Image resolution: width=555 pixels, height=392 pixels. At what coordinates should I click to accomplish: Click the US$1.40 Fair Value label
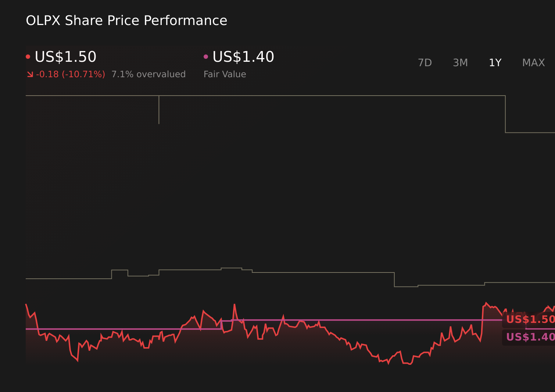(243, 56)
